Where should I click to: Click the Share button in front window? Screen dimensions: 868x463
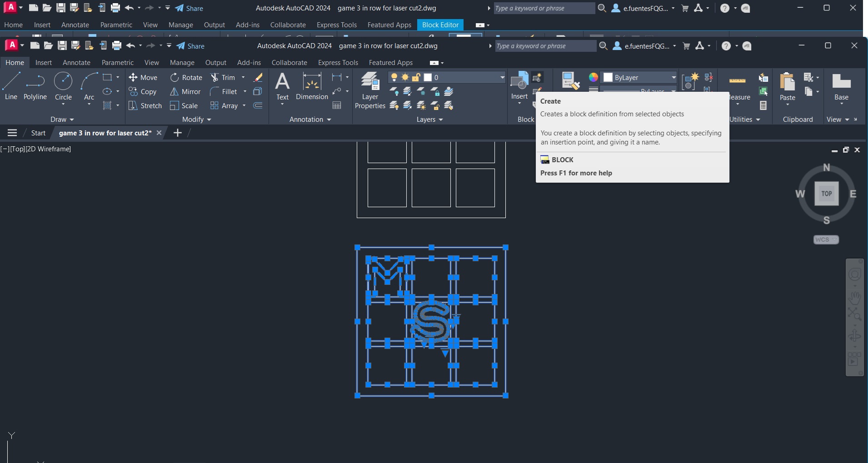190,46
